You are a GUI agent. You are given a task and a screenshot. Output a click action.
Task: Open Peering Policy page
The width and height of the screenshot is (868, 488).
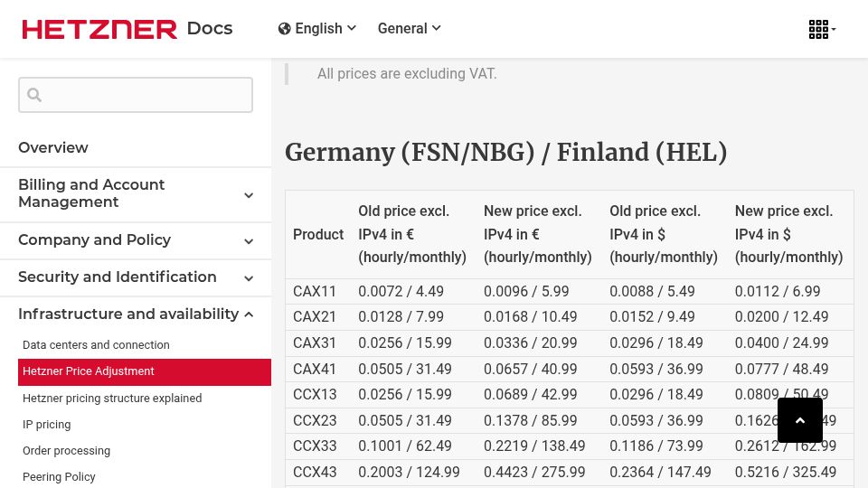59,477
